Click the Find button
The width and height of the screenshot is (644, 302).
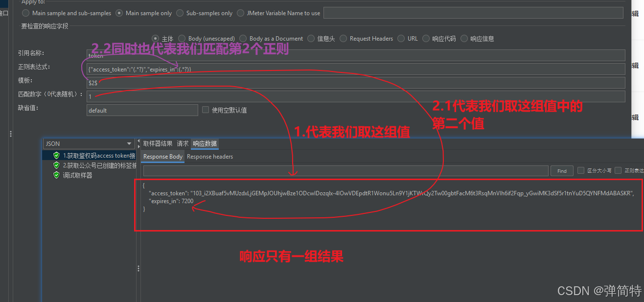pos(561,170)
